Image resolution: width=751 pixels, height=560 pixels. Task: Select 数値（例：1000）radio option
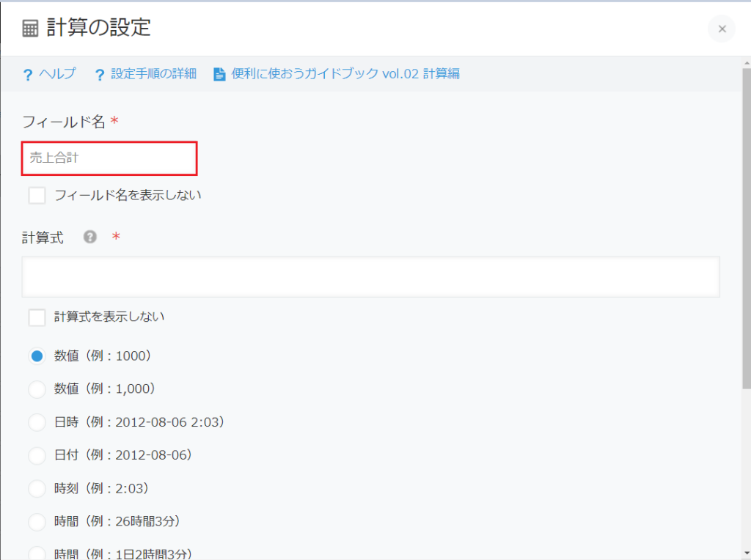37,356
